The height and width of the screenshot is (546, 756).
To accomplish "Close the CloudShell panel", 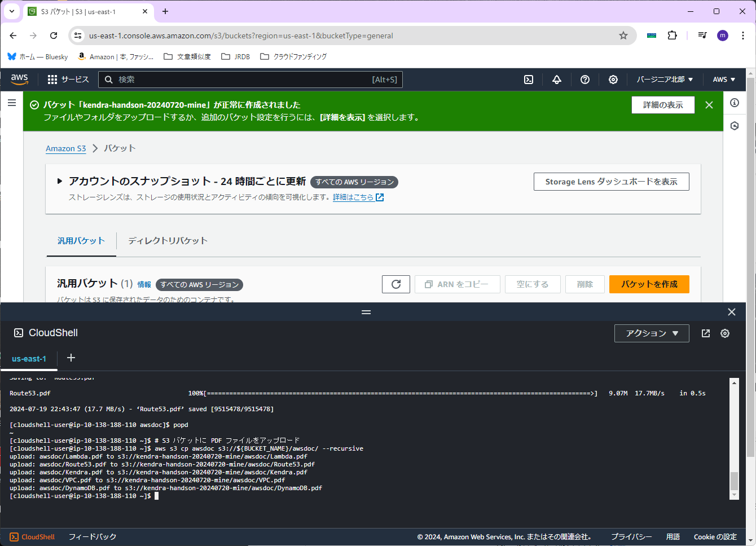I will pos(732,312).
